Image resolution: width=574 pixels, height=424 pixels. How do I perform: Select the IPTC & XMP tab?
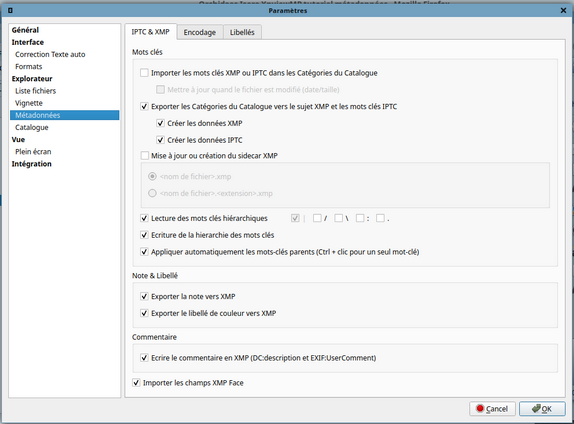pyautogui.click(x=150, y=32)
